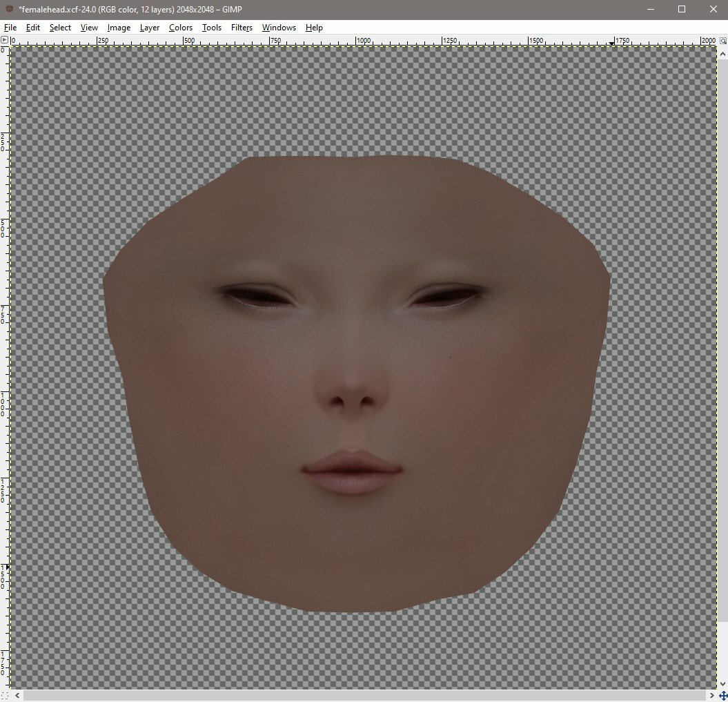Open the Help menu

(x=314, y=28)
